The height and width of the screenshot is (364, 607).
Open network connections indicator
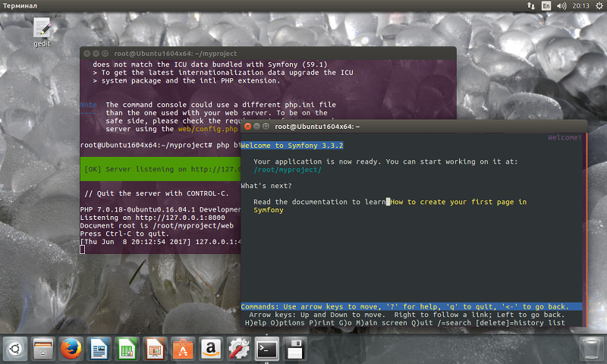pos(530,6)
